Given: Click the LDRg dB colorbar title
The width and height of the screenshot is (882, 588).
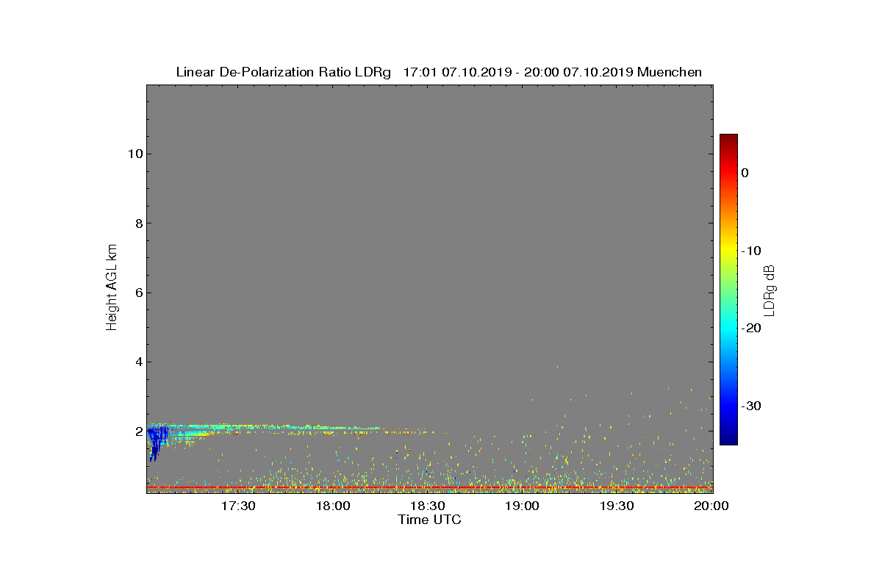Looking at the screenshot, I should (x=770, y=290).
